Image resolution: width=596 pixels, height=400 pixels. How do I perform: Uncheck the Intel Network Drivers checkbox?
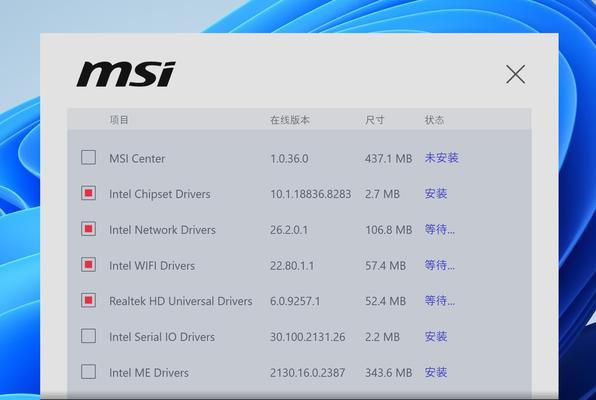point(88,229)
